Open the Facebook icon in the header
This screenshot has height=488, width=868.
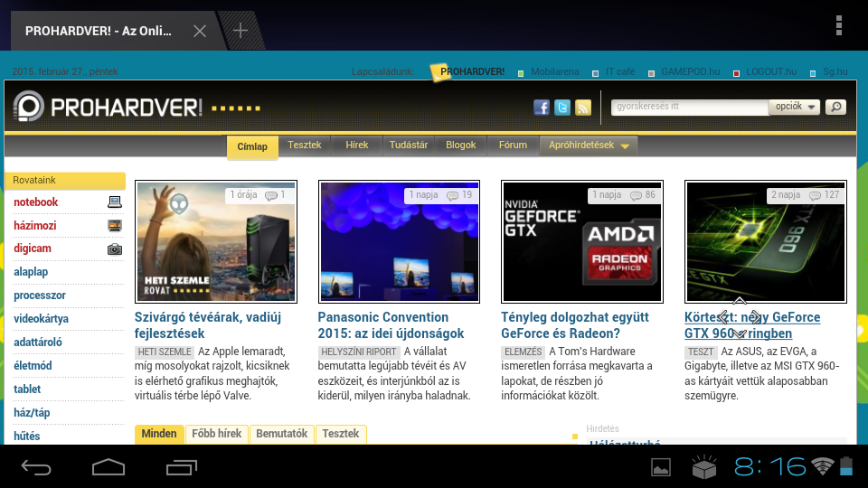542,108
